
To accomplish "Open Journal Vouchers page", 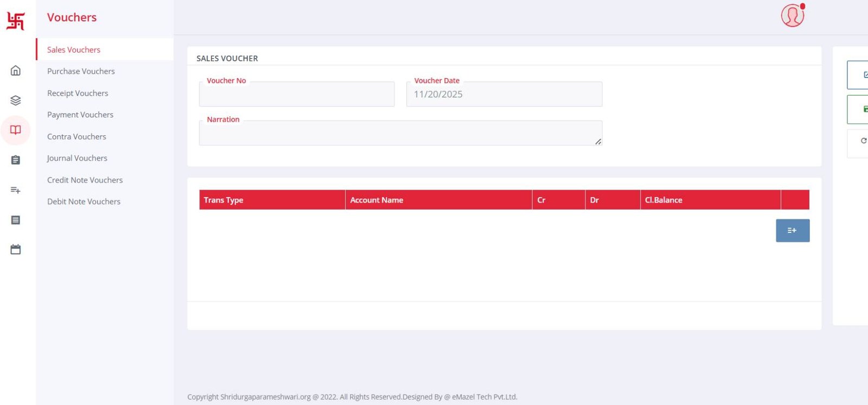I will [77, 158].
